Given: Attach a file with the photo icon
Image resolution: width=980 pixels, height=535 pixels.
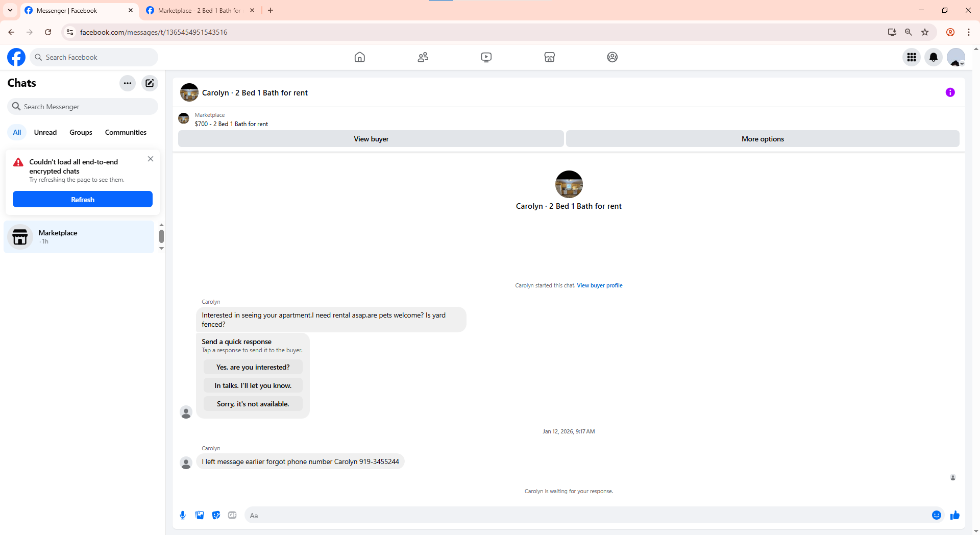Looking at the screenshot, I should coord(200,516).
